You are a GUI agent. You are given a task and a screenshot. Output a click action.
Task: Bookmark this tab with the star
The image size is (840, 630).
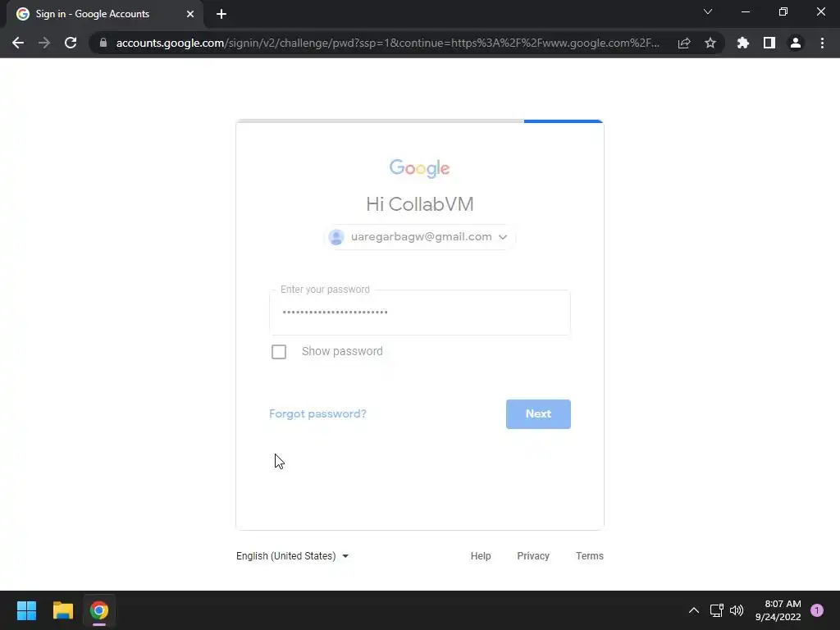(710, 43)
